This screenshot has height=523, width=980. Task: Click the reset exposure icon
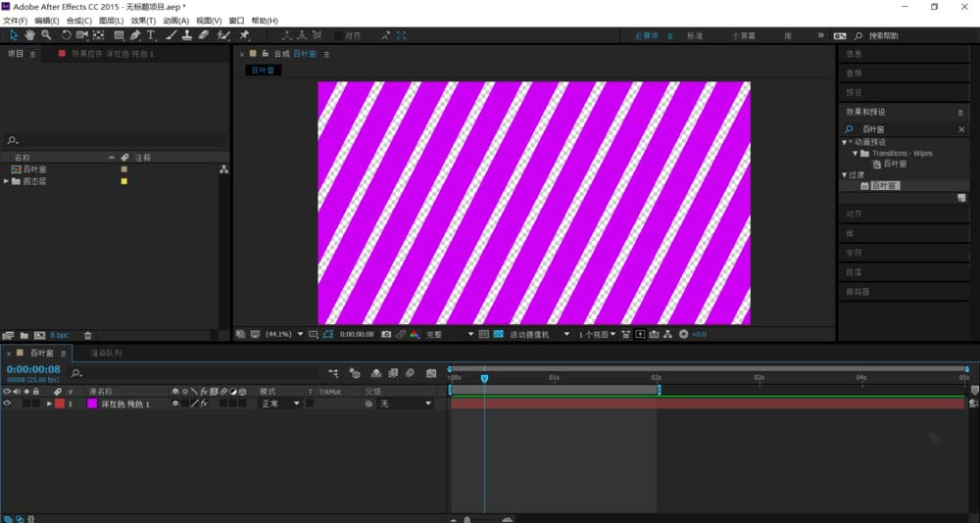coord(683,334)
